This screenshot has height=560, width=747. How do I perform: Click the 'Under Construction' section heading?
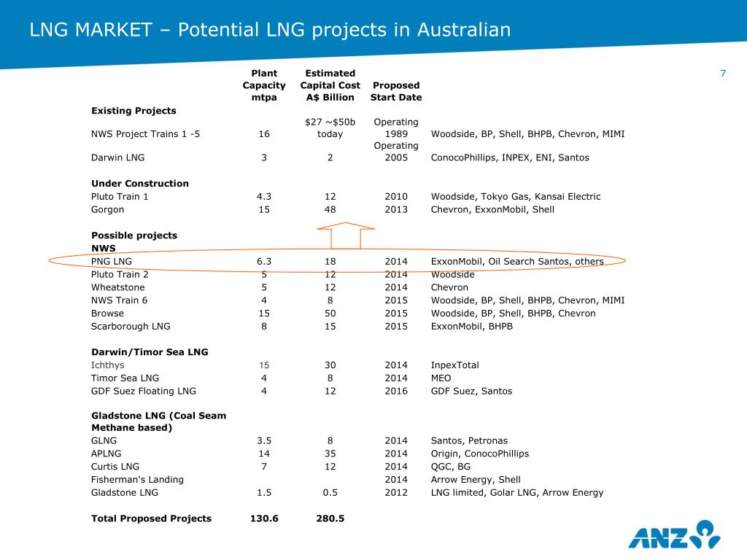pos(139,183)
